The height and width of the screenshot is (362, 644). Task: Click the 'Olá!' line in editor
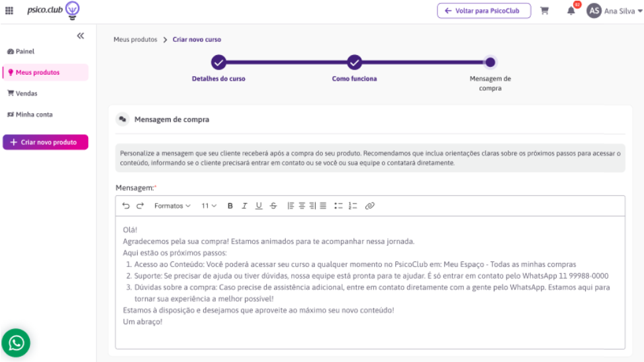pos(130,230)
